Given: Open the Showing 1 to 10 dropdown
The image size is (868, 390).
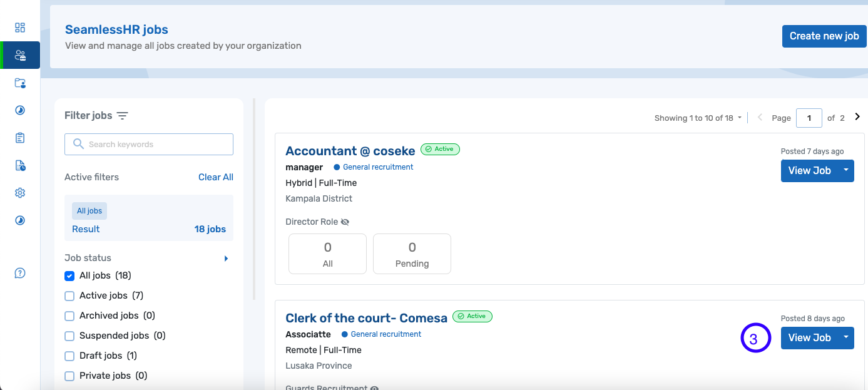Looking at the screenshot, I should point(698,118).
